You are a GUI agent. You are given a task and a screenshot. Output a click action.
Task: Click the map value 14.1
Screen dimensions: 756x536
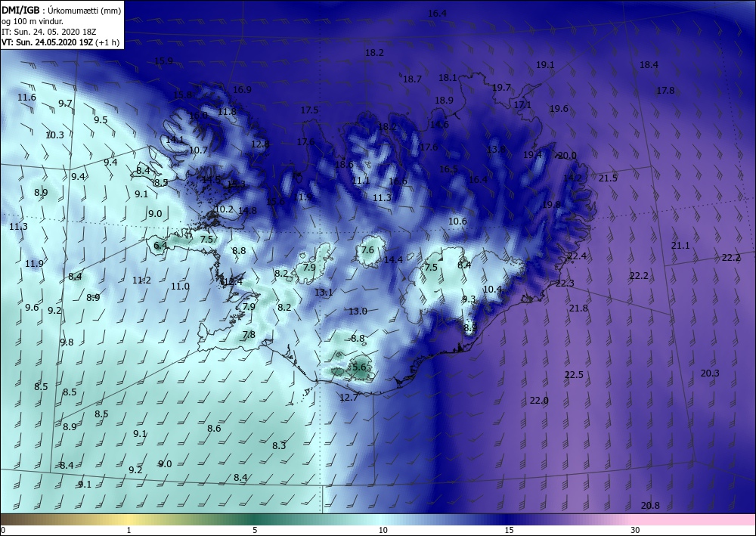[x=174, y=139]
